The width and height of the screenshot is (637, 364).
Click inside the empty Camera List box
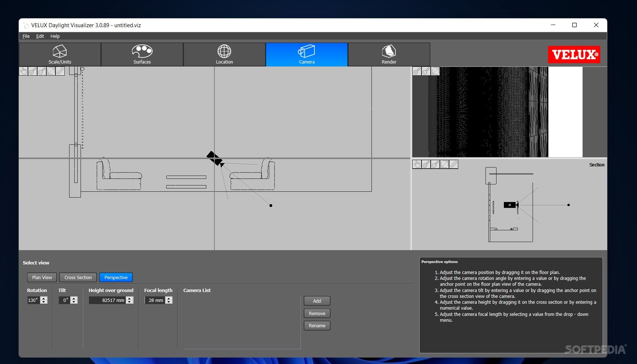pyautogui.click(x=242, y=322)
